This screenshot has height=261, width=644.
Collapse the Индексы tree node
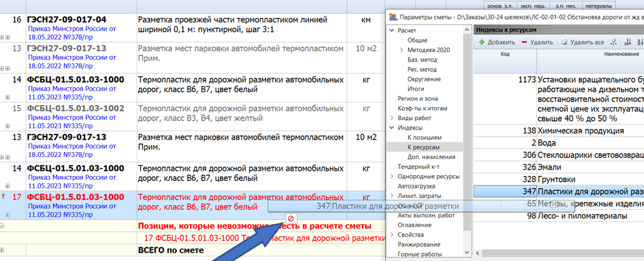[391, 128]
